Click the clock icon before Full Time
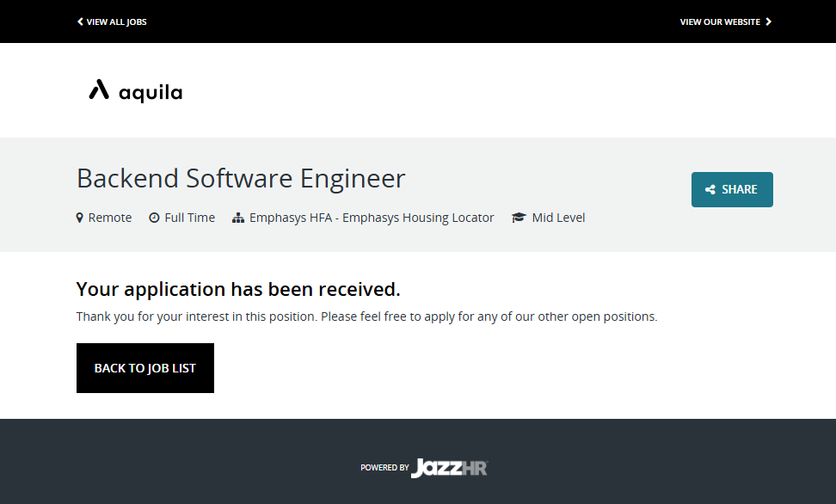Viewport: 836px width, 504px height. coord(154,218)
